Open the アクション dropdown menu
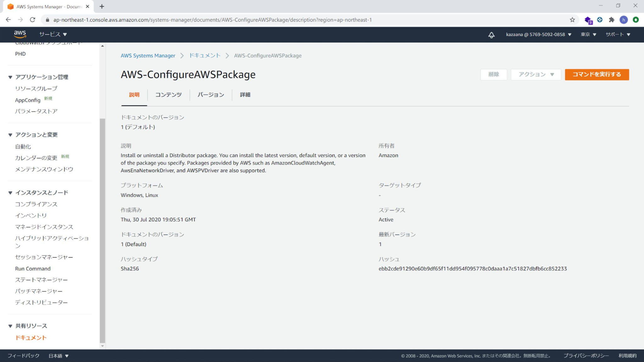This screenshot has width=644, height=362. tap(536, 75)
